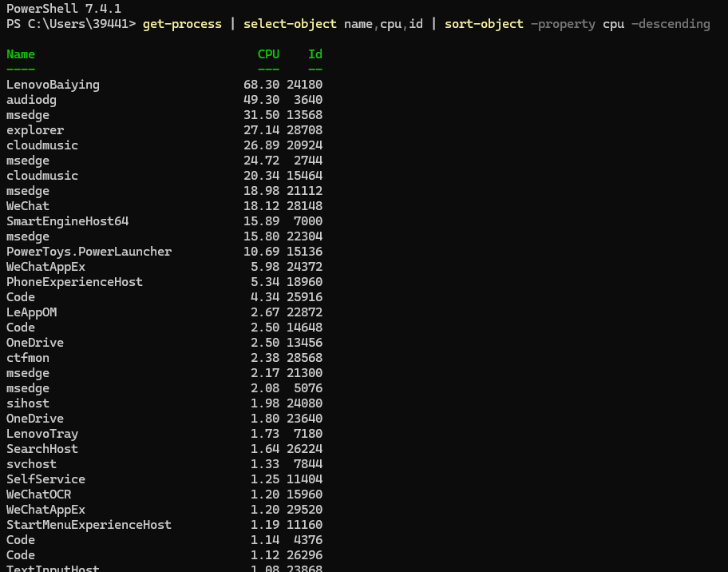Select the "SelfService" process name
Screen dimensions: 728x572
(x=46, y=479)
